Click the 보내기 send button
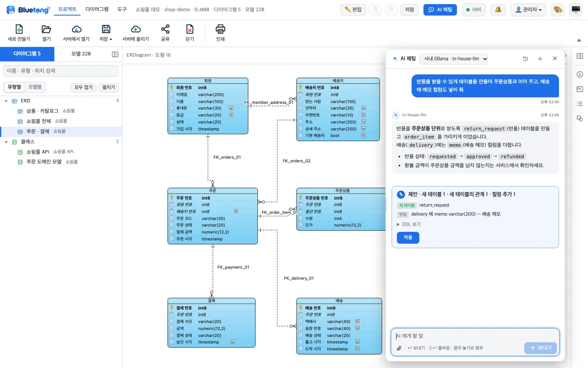Screen dimensions: 588x368 pyautogui.click(x=541, y=348)
